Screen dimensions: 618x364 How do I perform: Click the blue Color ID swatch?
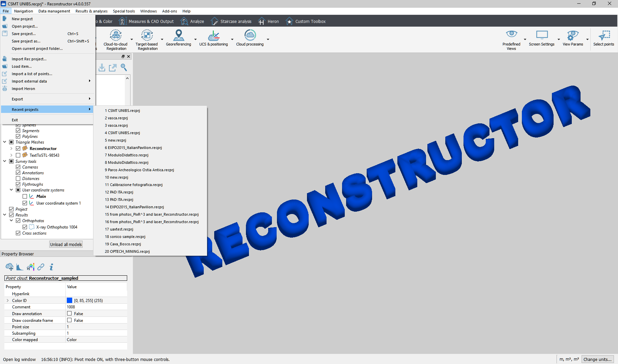pyautogui.click(x=69, y=300)
